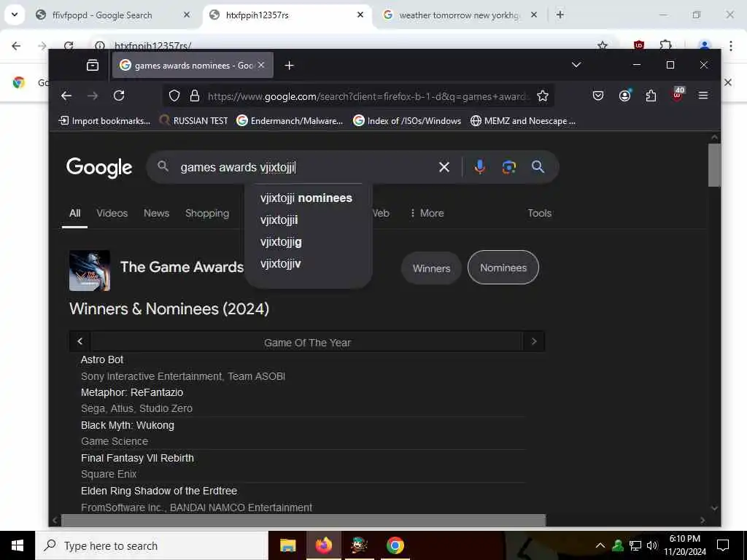Screen dimensions: 747x560
Task: Select the Nominees chip
Action: coord(503,268)
